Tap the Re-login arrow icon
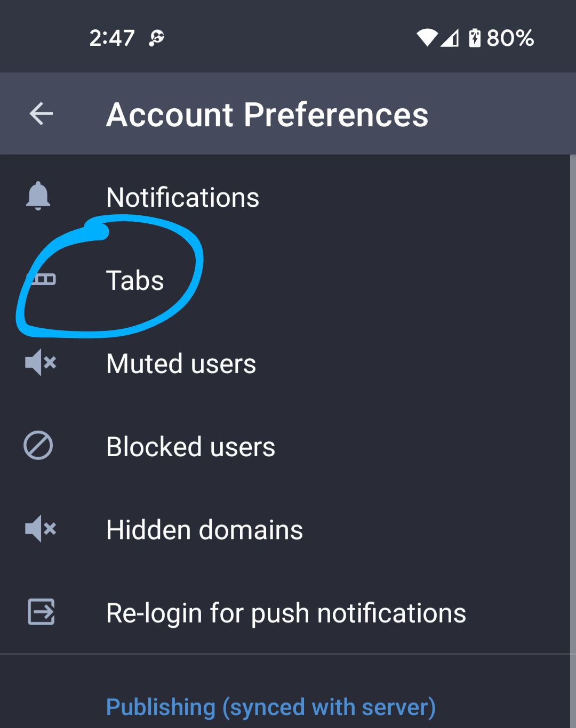This screenshot has height=728, width=576. click(x=41, y=612)
